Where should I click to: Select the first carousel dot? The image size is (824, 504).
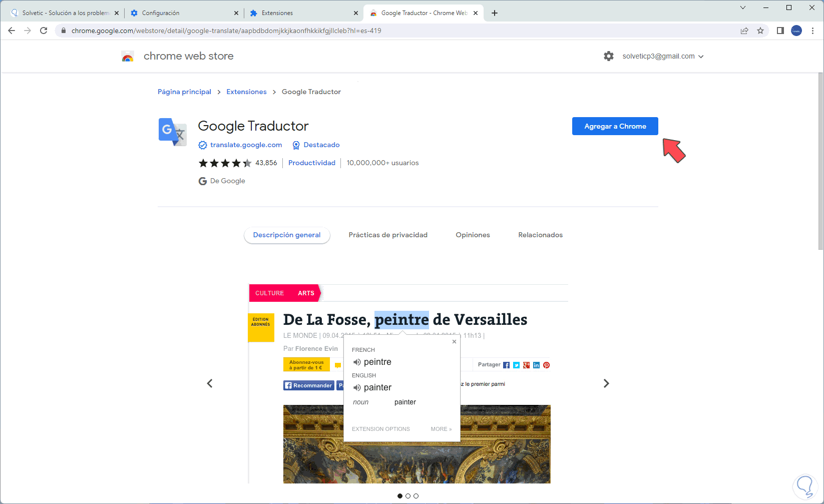click(400, 496)
